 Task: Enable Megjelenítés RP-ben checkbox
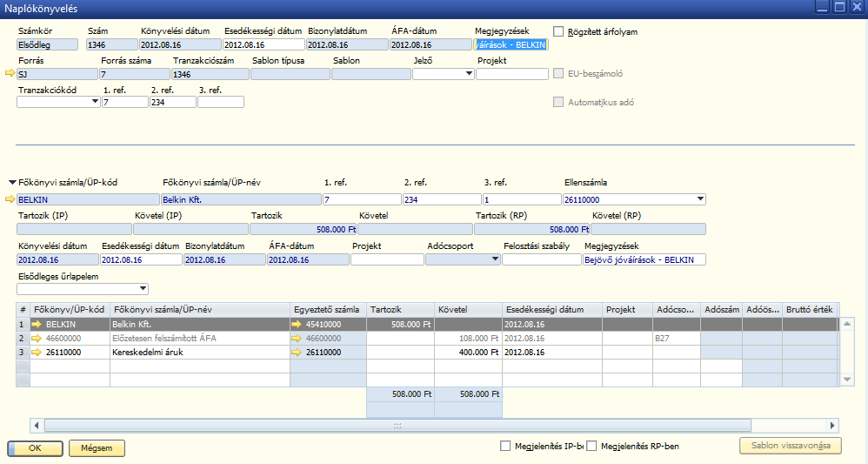tap(591, 446)
